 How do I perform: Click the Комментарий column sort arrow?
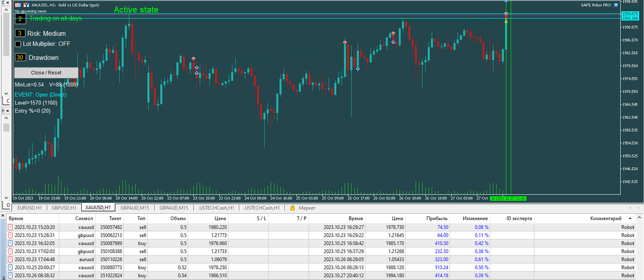(630, 219)
